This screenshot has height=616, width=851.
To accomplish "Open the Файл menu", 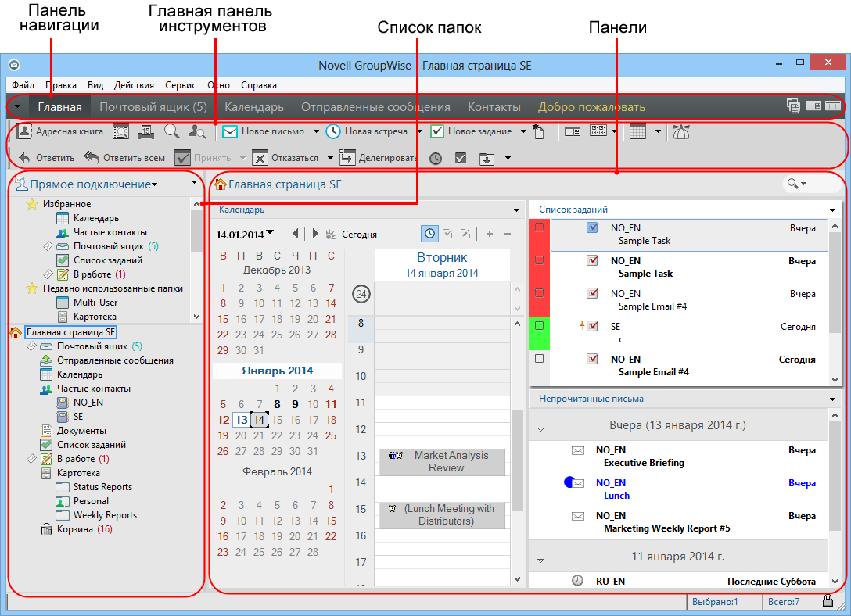I will (23, 85).
